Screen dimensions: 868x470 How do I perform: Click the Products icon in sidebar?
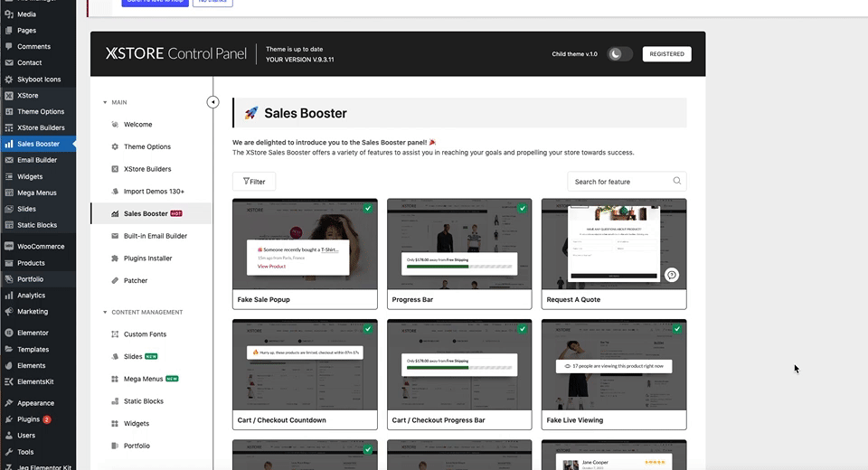click(9, 263)
